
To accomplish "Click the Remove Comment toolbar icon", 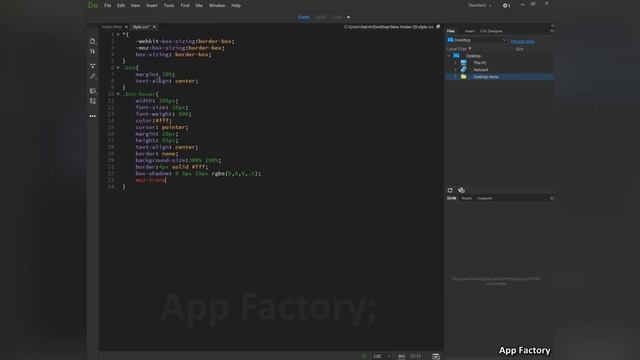I will point(93,101).
